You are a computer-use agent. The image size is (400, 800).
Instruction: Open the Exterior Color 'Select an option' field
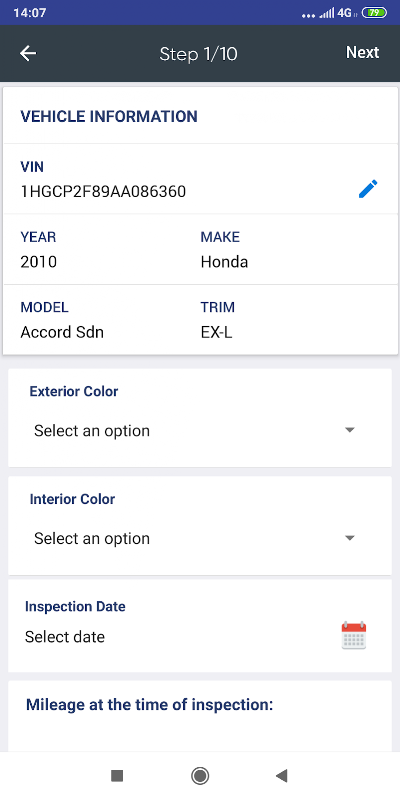point(199,431)
